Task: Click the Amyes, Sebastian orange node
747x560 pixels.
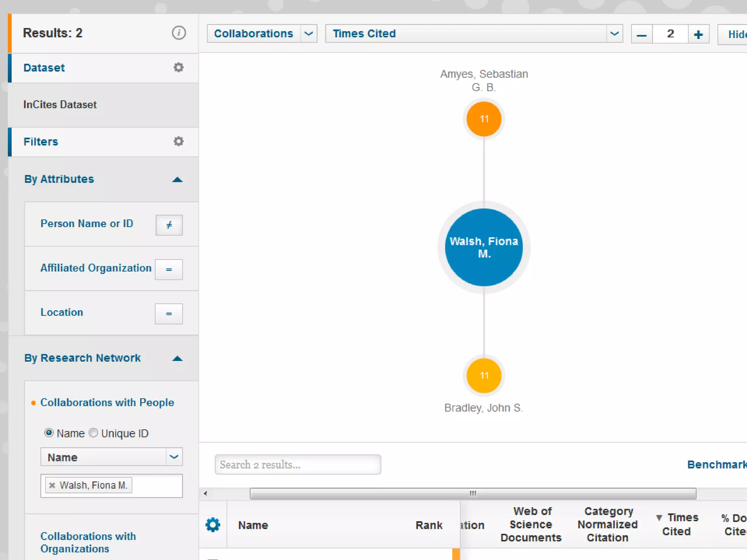Action: coord(484,119)
